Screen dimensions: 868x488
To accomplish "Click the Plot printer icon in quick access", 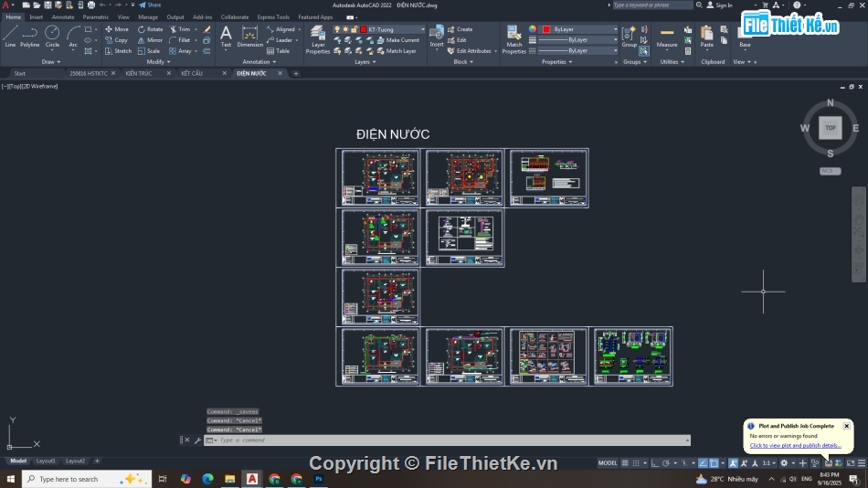I will click(x=91, y=5).
